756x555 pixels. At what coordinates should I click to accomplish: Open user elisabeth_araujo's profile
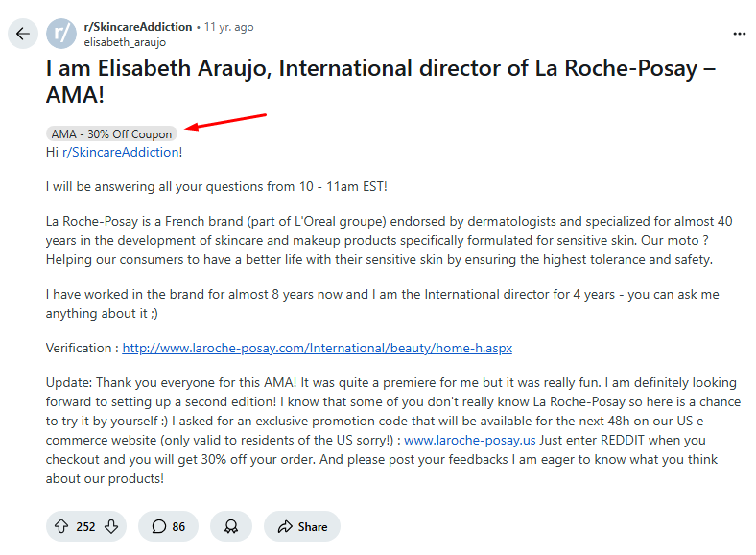(125, 42)
